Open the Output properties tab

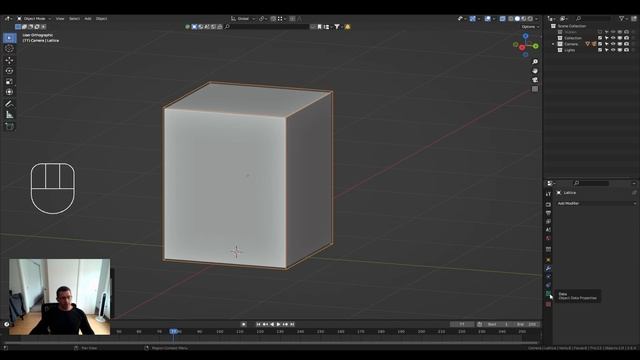click(548, 213)
